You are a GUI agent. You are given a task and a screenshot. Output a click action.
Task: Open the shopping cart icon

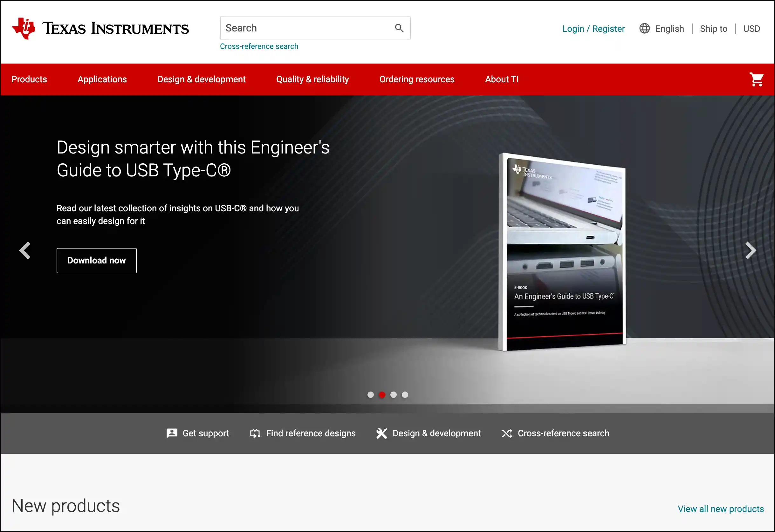tap(756, 80)
